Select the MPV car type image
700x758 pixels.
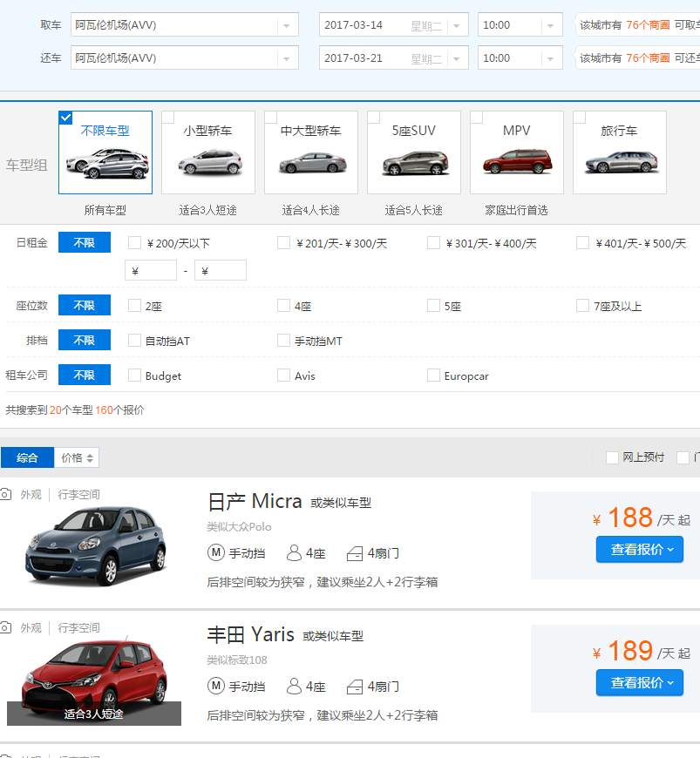point(517,161)
